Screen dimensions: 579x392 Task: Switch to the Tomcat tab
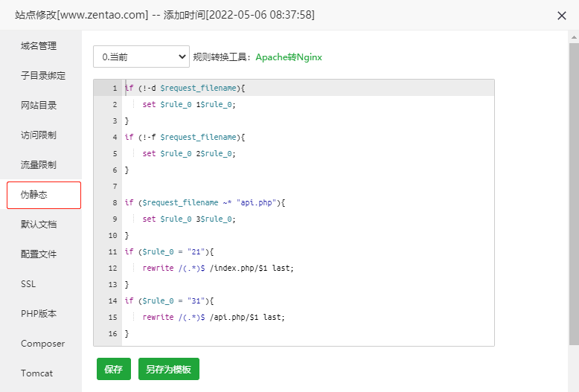[x=36, y=373]
